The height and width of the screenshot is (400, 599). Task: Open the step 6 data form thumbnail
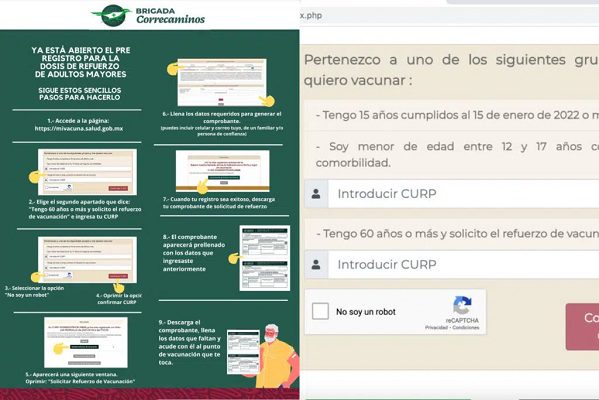click(x=222, y=82)
